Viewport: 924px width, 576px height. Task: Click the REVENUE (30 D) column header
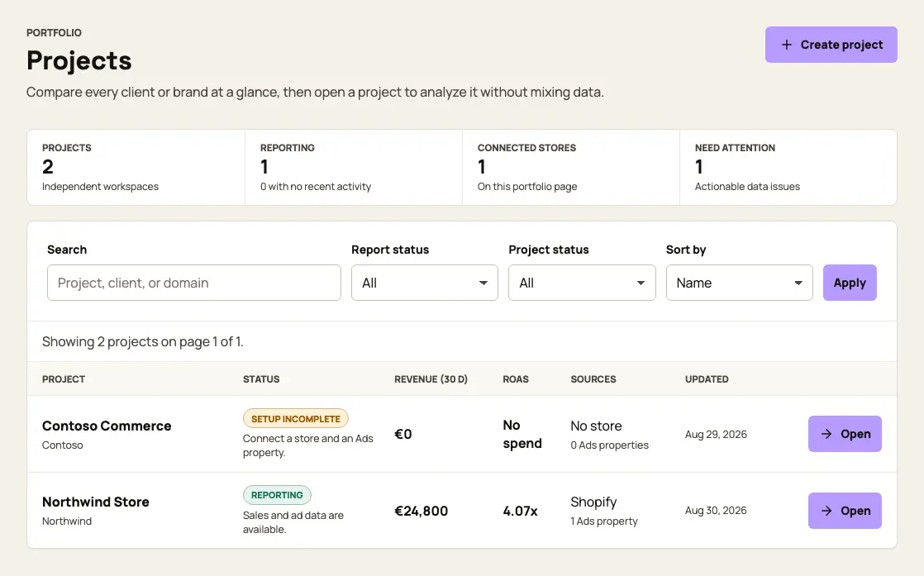431,379
